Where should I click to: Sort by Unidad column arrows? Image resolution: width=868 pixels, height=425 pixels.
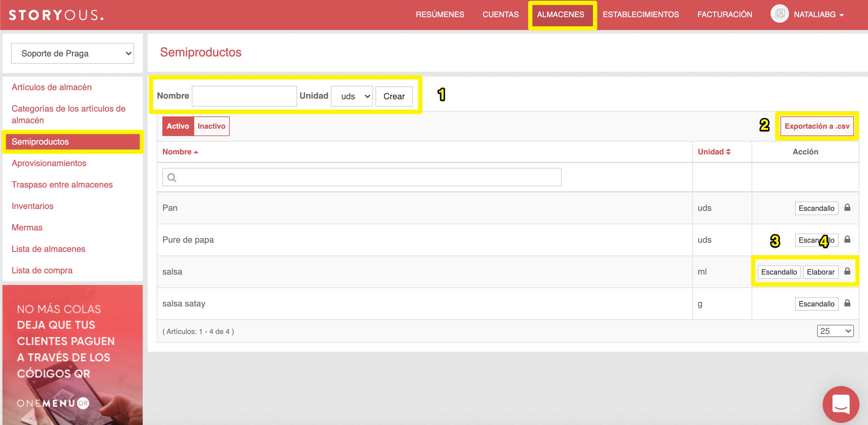(x=728, y=152)
